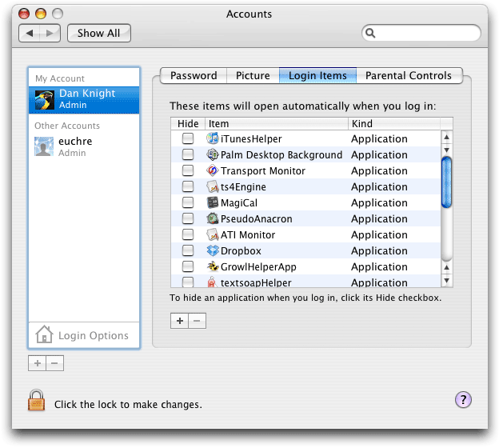Go back with the left arrow button

click(x=30, y=33)
